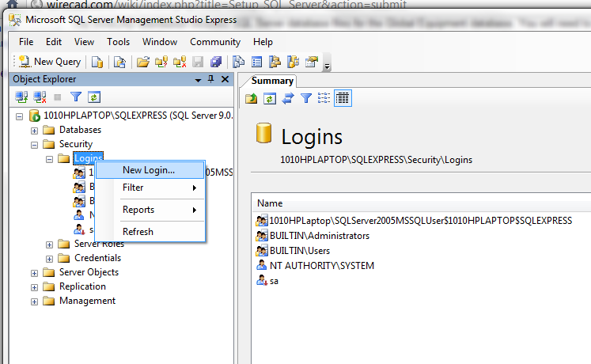Select the Summary tab
The width and height of the screenshot is (591, 364).
coord(272,81)
